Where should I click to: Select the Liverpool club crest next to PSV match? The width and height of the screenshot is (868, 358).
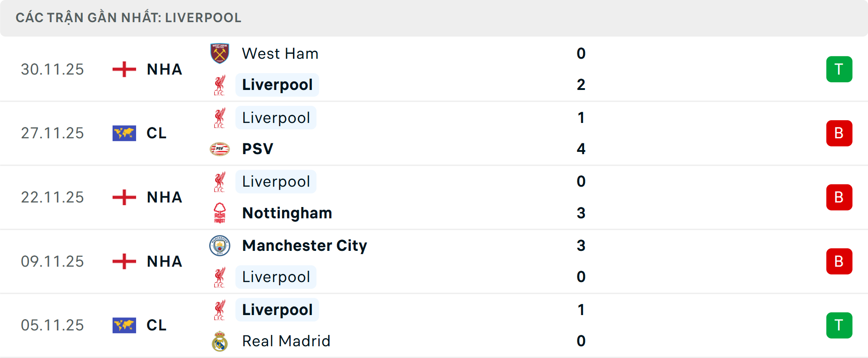220,117
